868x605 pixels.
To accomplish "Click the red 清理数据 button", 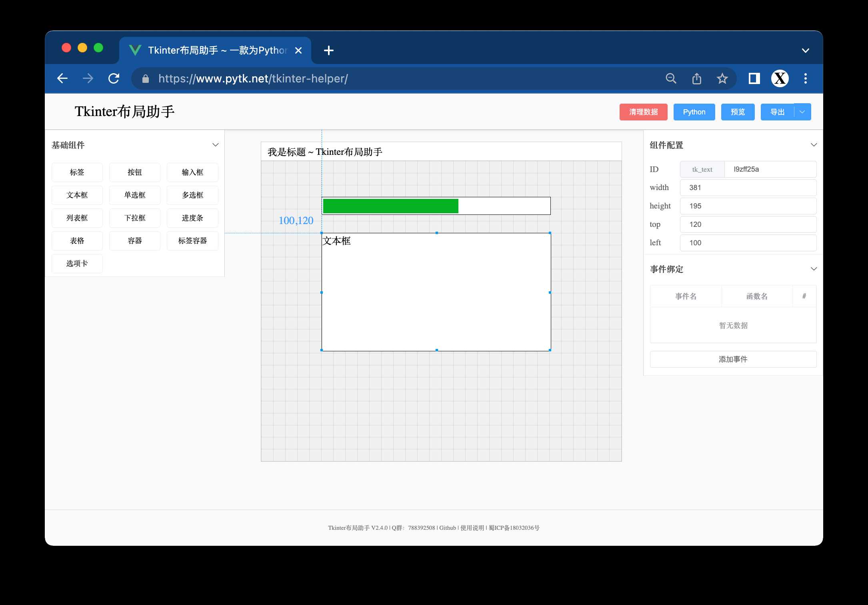I will click(643, 112).
